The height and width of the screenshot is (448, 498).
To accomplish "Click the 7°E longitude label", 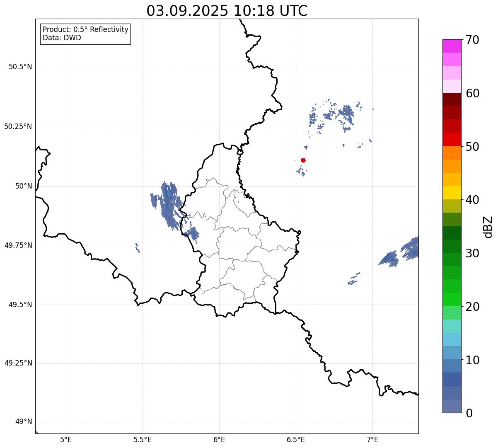I will click(372, 439).
